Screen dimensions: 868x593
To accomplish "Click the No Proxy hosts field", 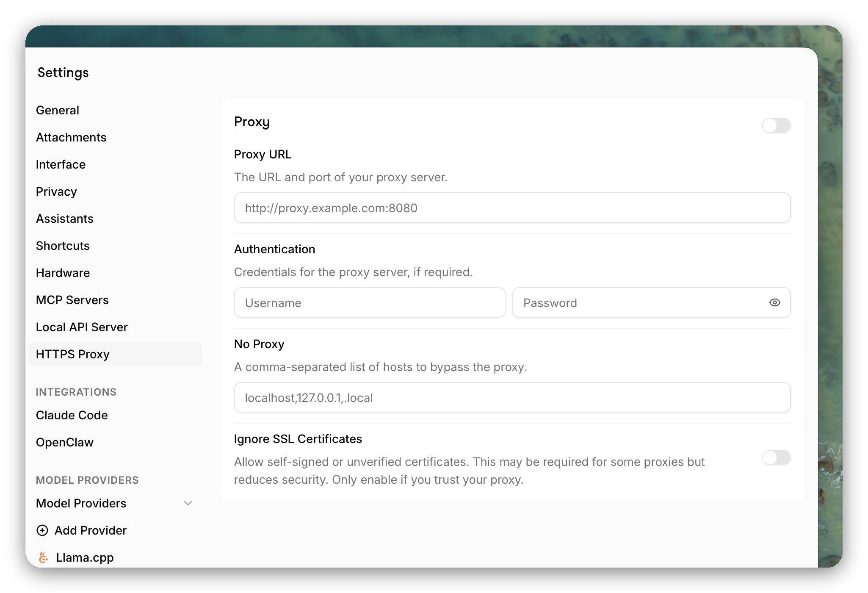I will tap(512, 397).
